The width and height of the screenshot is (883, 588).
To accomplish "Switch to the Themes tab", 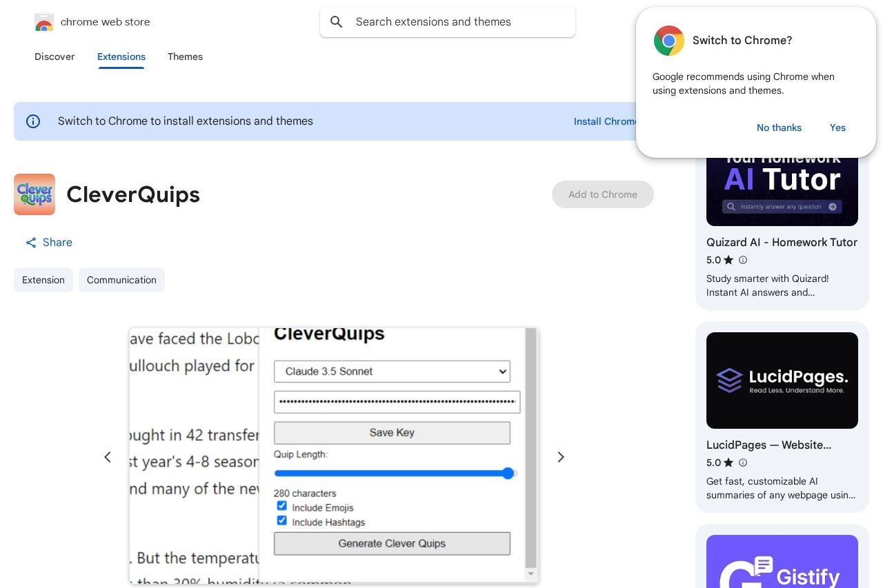I will pyautogui.click(x=185, y=57).
